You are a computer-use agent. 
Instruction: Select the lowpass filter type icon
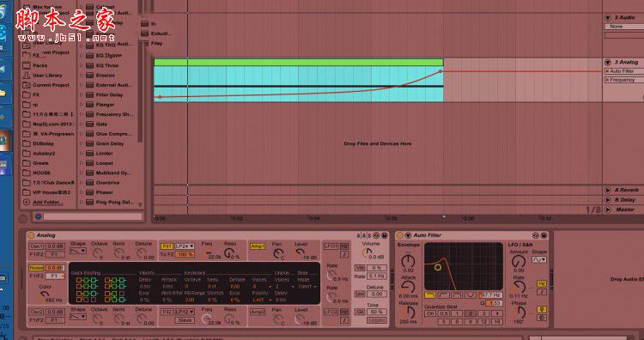(x=430, y=294)
